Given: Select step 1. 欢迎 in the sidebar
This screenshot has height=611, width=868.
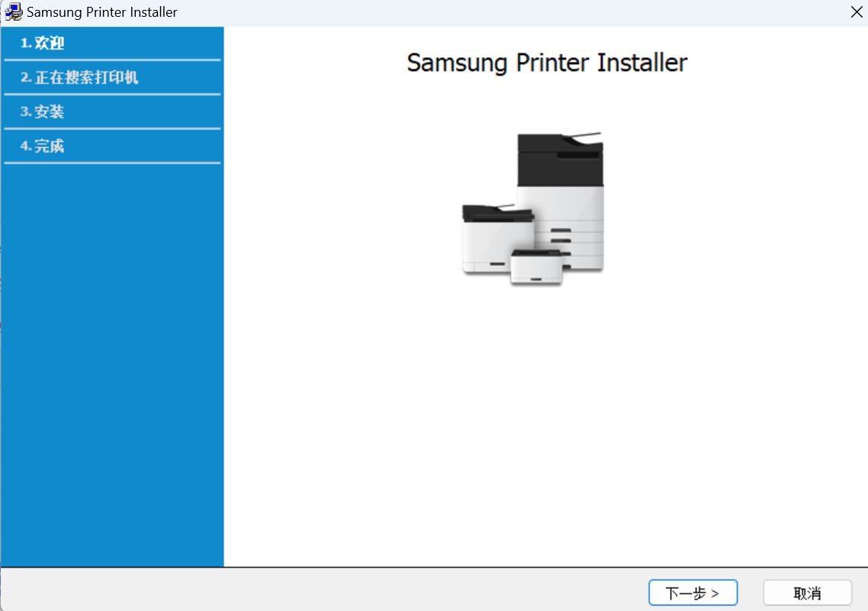Looking at the screenshot, I should point(43,43).
